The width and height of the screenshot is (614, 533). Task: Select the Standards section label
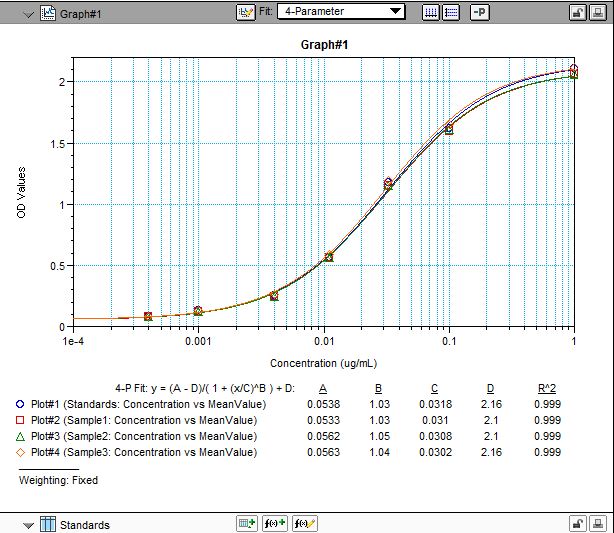coord(85,525)
